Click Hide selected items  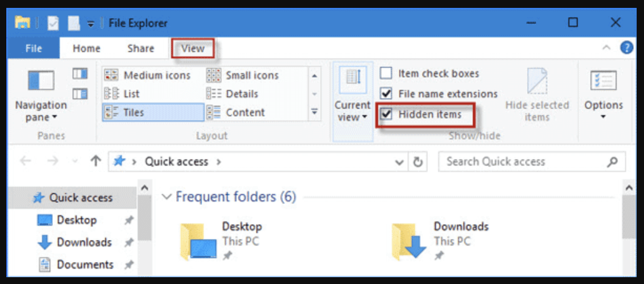coord(537,95)
